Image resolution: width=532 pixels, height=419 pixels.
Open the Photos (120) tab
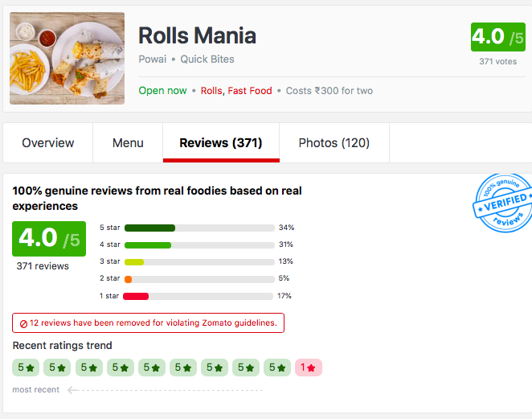click(x=334, y=143)
